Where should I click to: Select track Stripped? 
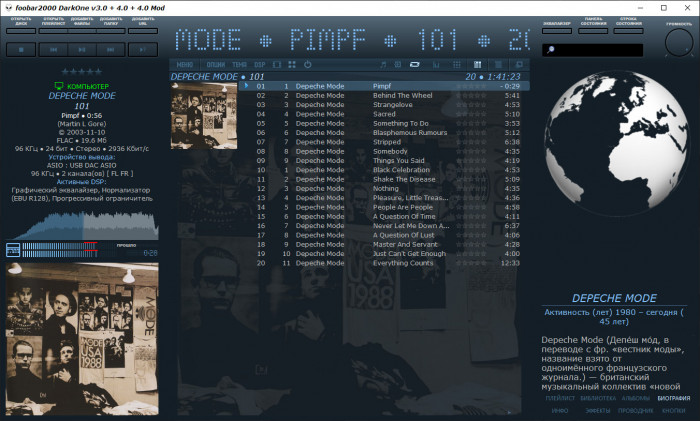[x=384, y=142]
